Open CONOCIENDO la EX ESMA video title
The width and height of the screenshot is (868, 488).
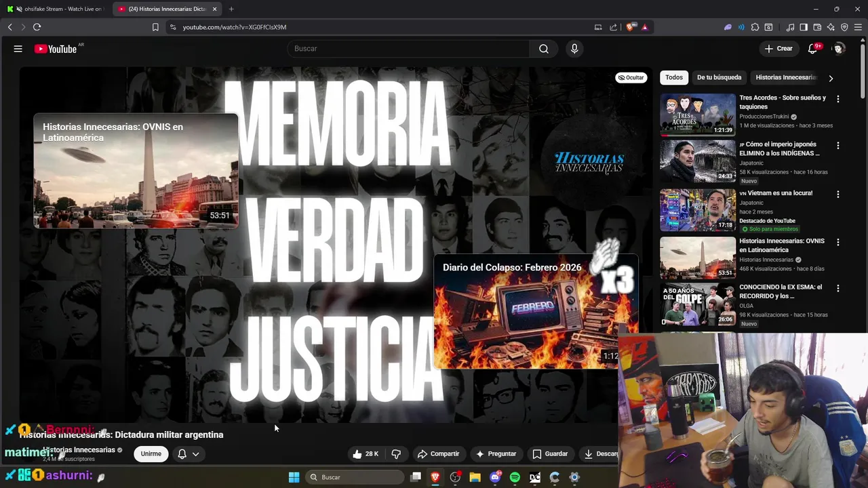click(x=781, y=291)
